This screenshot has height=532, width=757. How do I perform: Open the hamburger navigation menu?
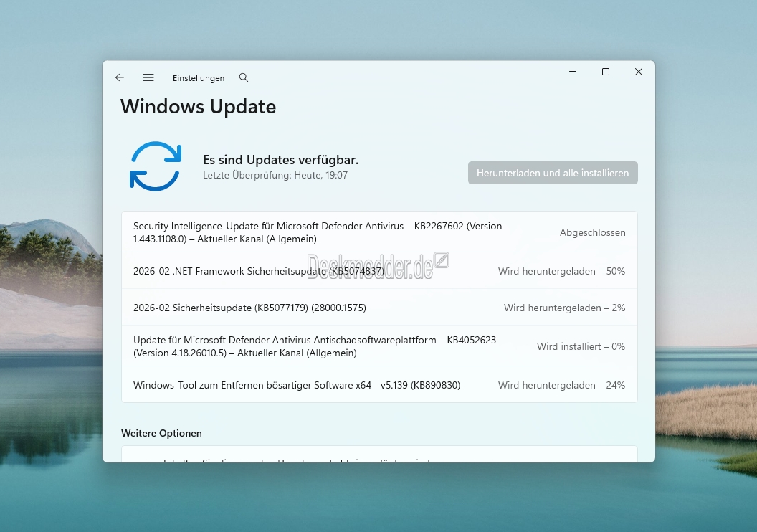pos(148,77)
